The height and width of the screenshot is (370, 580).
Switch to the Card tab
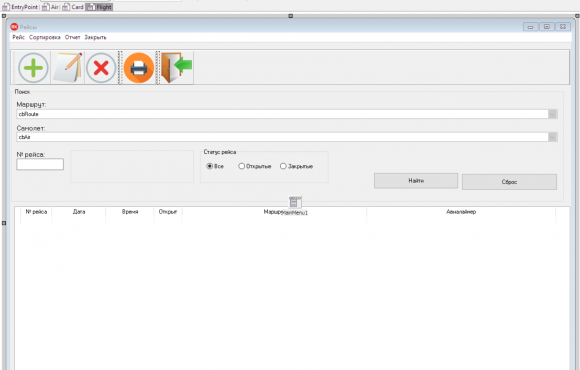[73, 7]
